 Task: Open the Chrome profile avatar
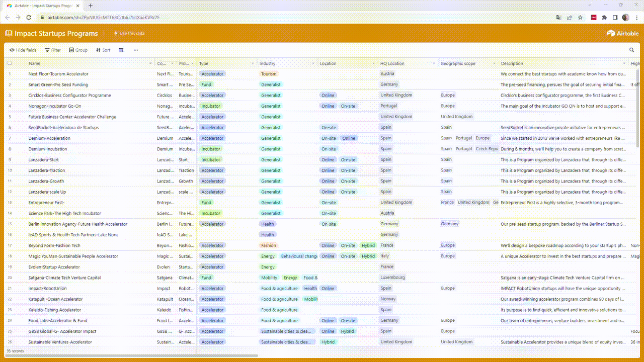click(x=625, y=17)
